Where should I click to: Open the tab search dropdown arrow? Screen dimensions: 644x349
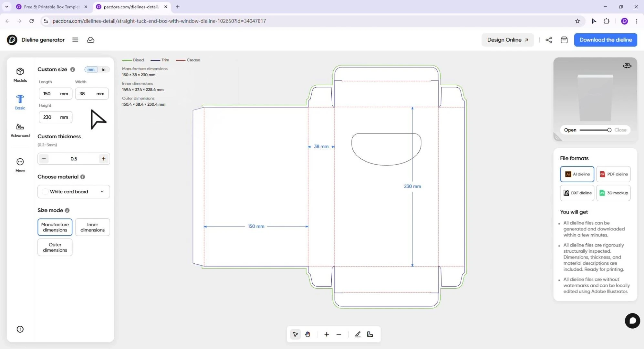6,6
